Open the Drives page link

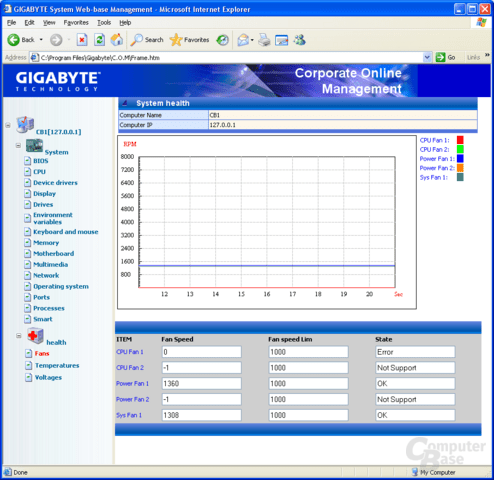tap(43, 205)
